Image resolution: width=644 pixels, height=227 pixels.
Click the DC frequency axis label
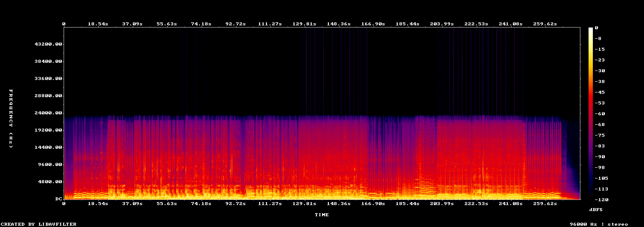point(59,199)
